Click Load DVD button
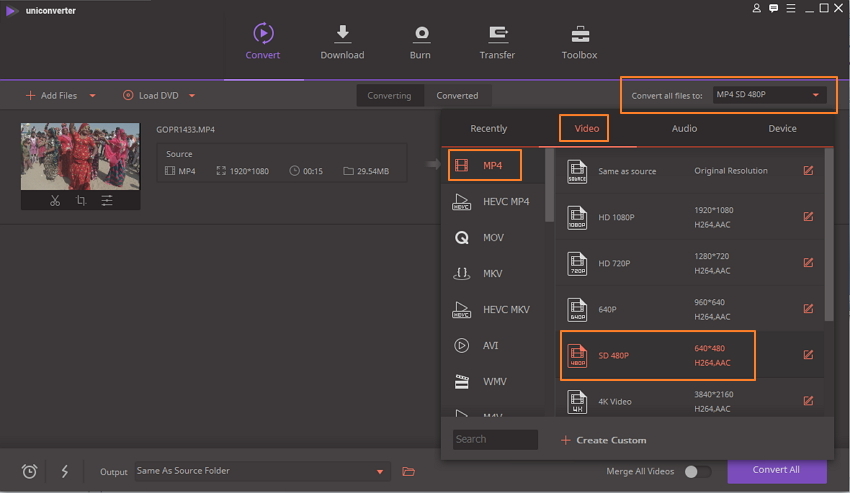The width and height of the screenshot is (850, 493). pos(151,95)
